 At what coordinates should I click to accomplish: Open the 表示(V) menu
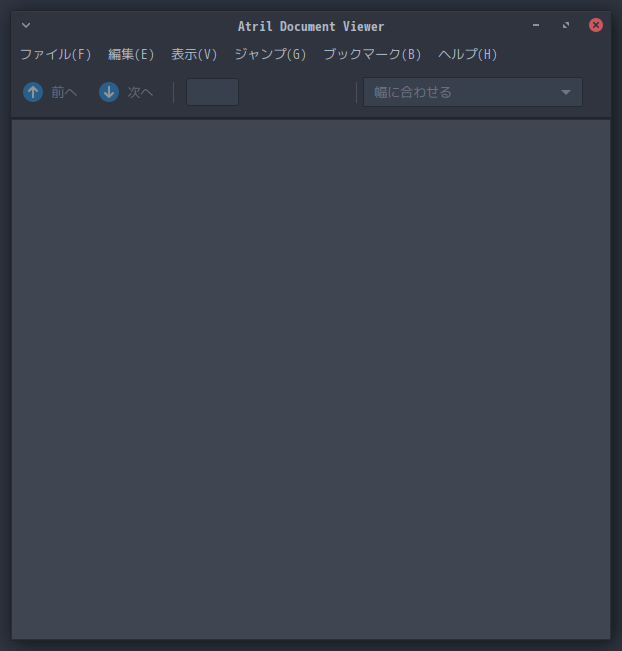click(194, 54)
